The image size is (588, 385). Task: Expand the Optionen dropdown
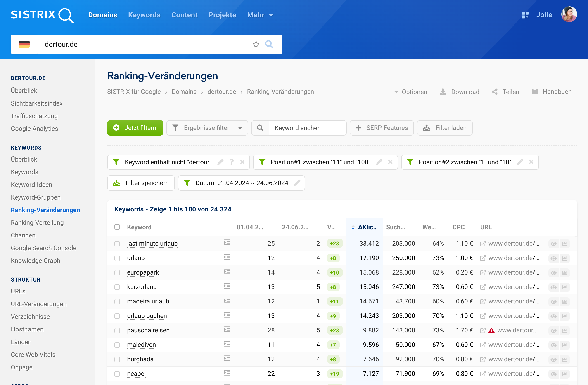[411, 92]
